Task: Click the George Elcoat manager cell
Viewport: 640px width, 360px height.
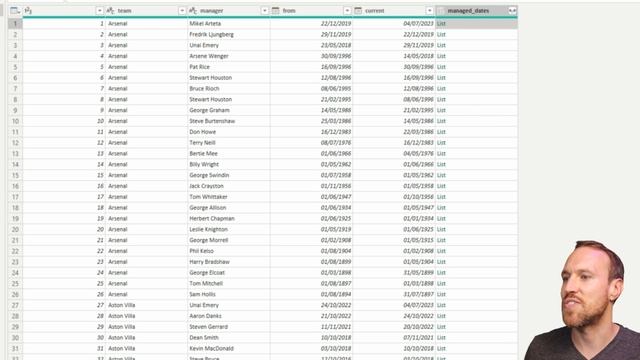Action: (x=229, y=273)
